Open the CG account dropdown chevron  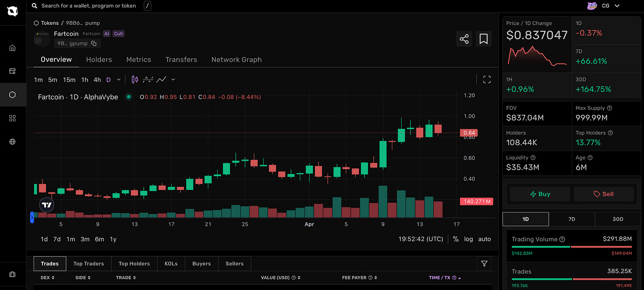point(617,6)
